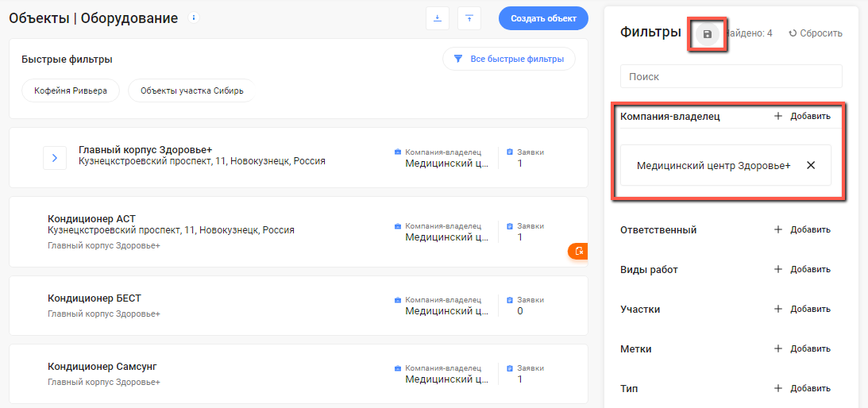Open the Кондиционер АСТ object title
868x408 pixels.
(91, 218)
